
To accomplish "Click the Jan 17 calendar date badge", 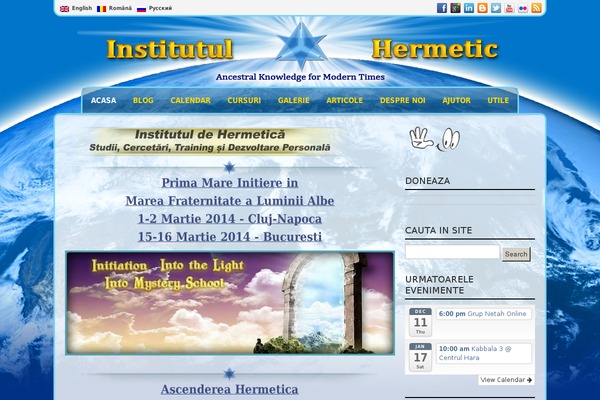I will point(420,357).
